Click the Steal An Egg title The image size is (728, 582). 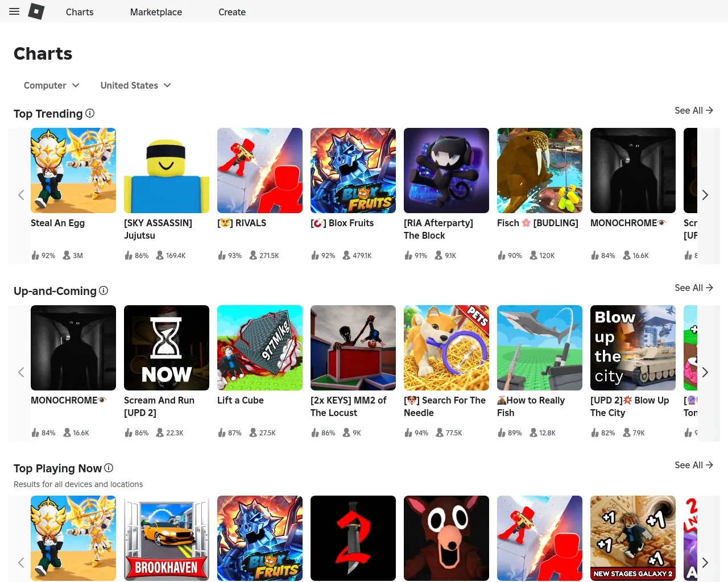pyautogui.click(x=57, y=223)
